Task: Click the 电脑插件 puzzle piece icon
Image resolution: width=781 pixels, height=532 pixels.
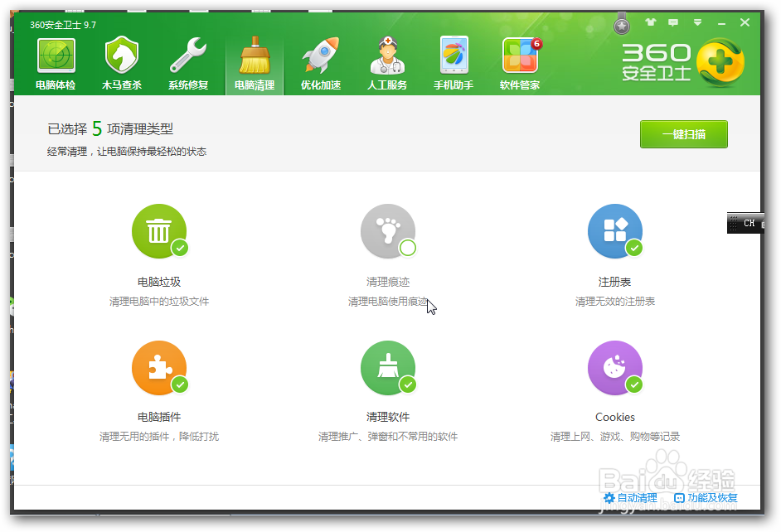Action: pyautogui.click(x=159, y=368)
